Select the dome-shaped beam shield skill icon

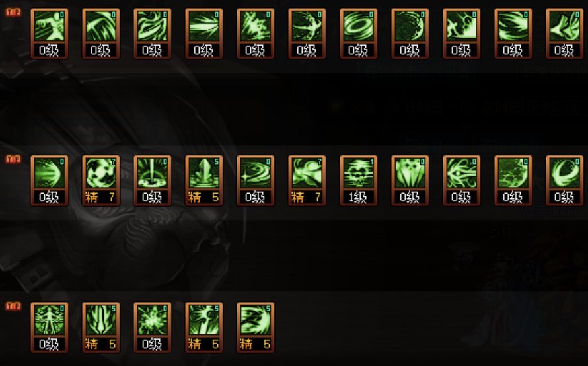point(50,181)
